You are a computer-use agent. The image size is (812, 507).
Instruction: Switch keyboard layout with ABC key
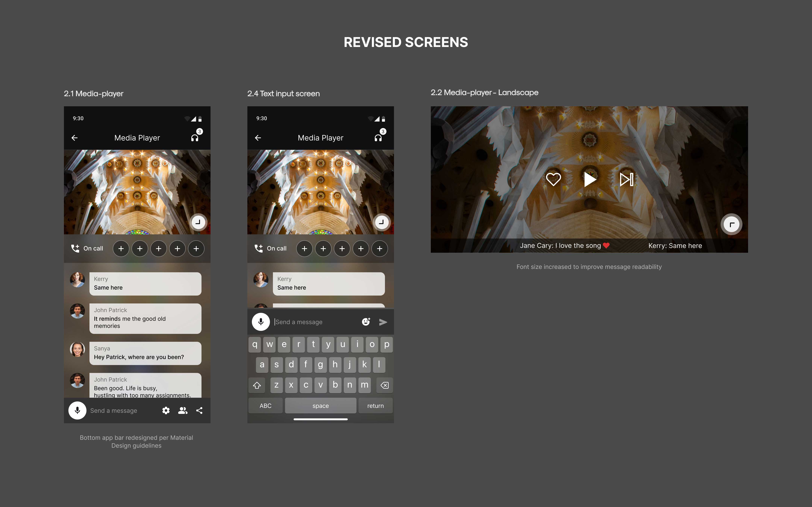tap(265, 406)
